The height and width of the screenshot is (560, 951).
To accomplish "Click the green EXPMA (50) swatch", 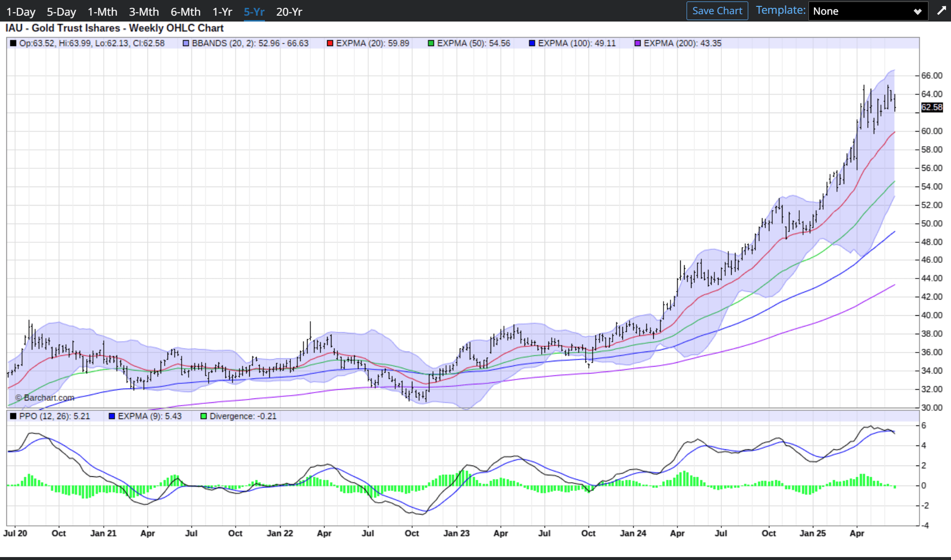I will pyautogui.click(x=431, y=44).
